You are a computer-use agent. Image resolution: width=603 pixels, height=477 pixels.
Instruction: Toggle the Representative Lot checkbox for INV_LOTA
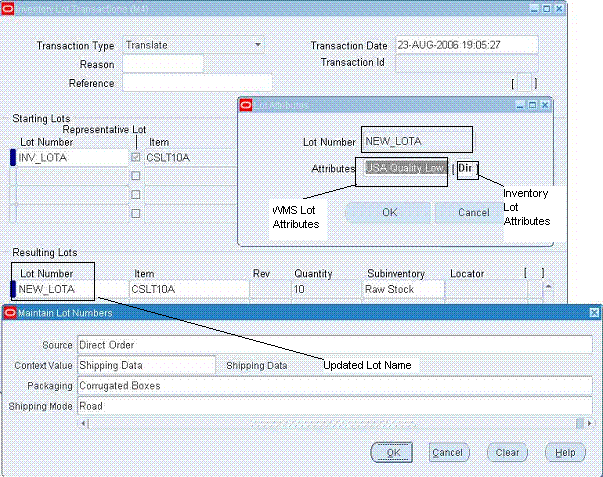coord(136,157)
